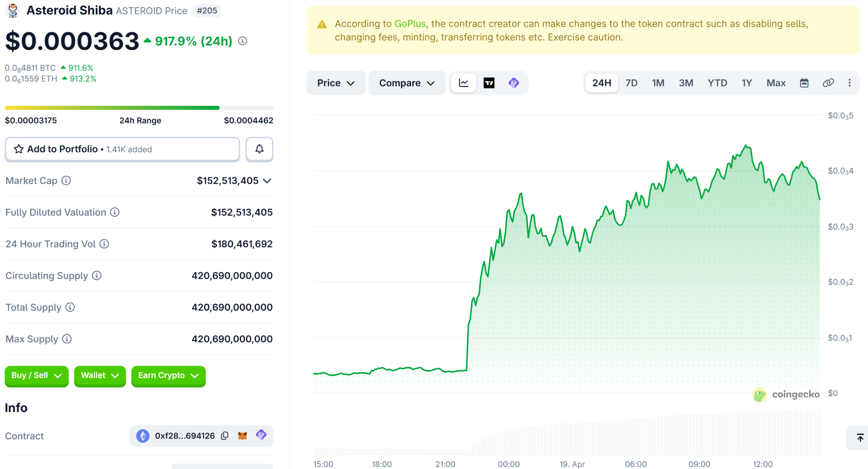Open the date range calendar icon on chart toolbar
This screenshot has height=469, width=868.
click(x=805, y=83)
